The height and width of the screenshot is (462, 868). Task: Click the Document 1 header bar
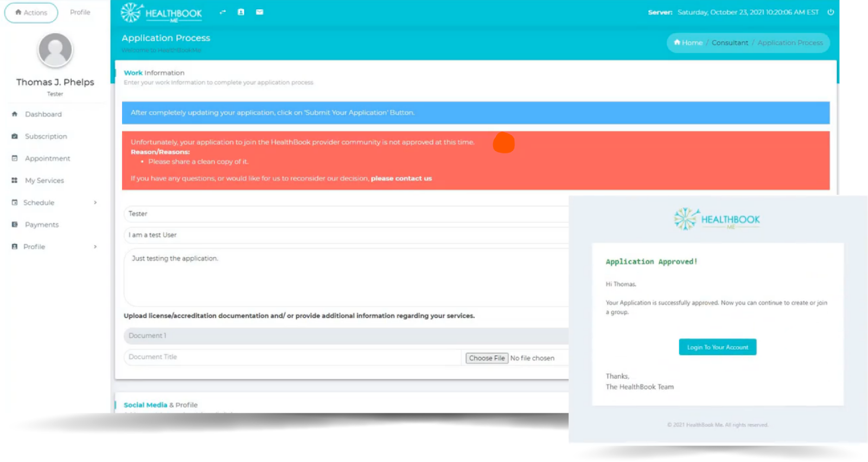click(x=346, y=336)
